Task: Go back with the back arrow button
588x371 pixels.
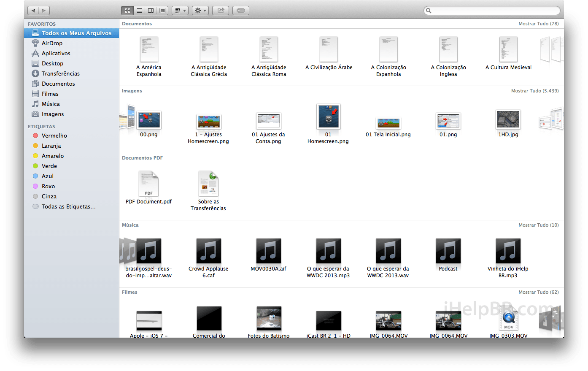Action: (33, 11)
